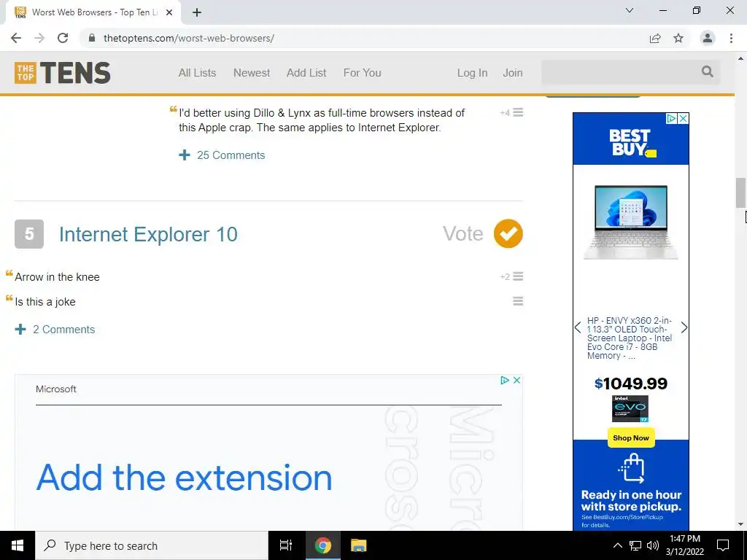Viewport: 747px width, 560px height.
Task: Show hidden system tray icons
Action: point(617,545)
